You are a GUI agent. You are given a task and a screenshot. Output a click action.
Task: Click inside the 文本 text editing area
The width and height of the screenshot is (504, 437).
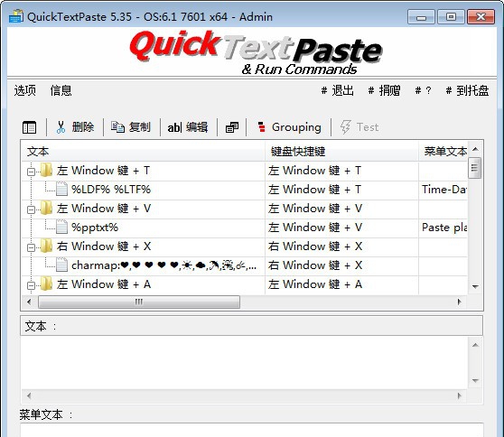point(244,363)
